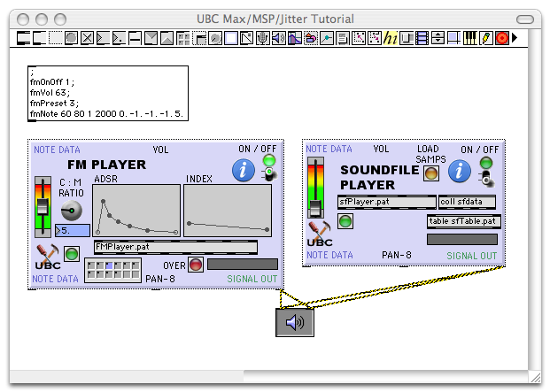Select the piano keyboard slider tool
Screen dimensions: 550x392
tap(470, 38)
